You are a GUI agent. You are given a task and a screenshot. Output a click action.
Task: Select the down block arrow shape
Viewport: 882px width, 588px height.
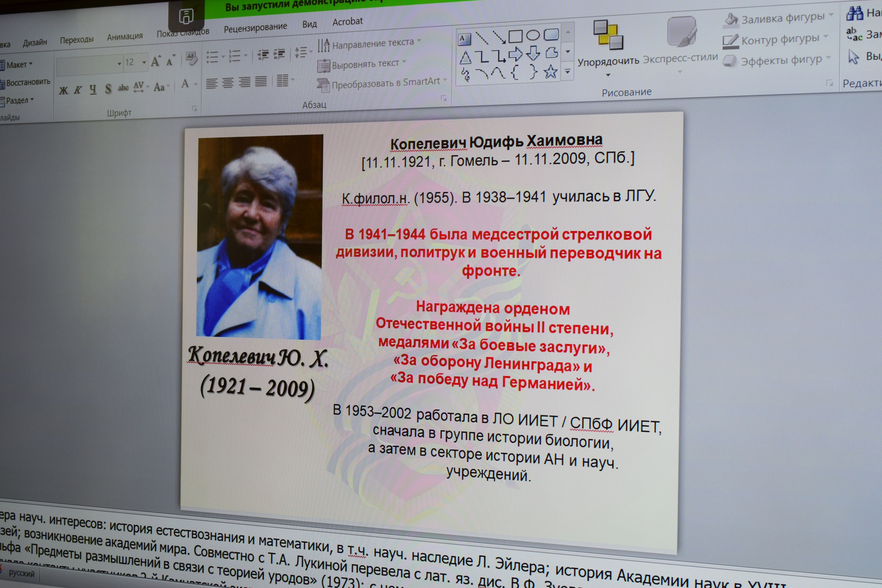pyautogui.click(x=533, y=54)
